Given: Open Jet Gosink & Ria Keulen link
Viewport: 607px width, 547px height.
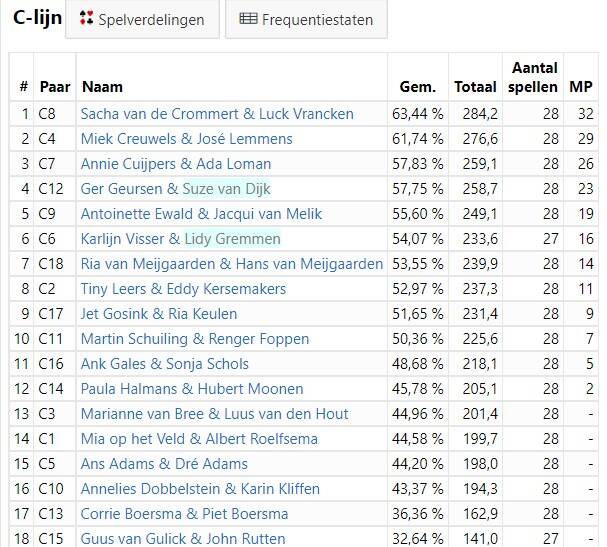Looking at the screenshot, I should (159, 314).
